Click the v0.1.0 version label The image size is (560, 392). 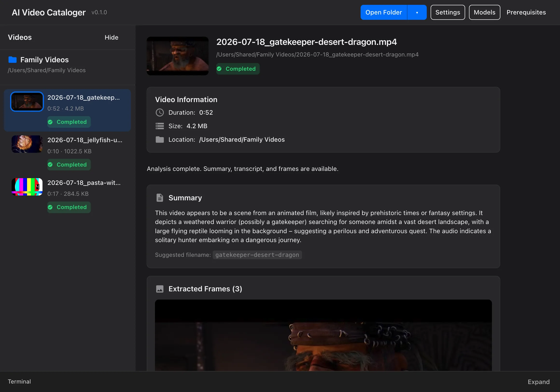pyautogui.click(x=99, y=12)
